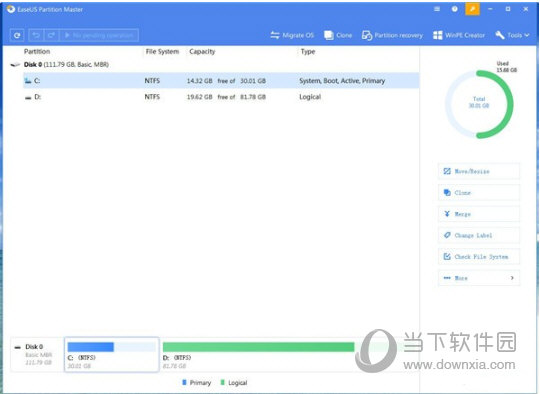Click the Partition column header
The width and height of the screenshot is (540, 394).
tap(37, 52)
